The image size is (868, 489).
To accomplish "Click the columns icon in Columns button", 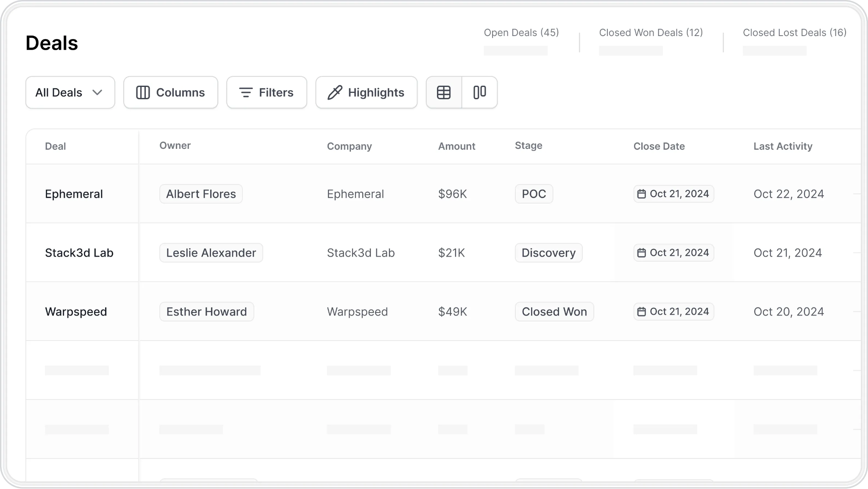I will click(143, 92).
